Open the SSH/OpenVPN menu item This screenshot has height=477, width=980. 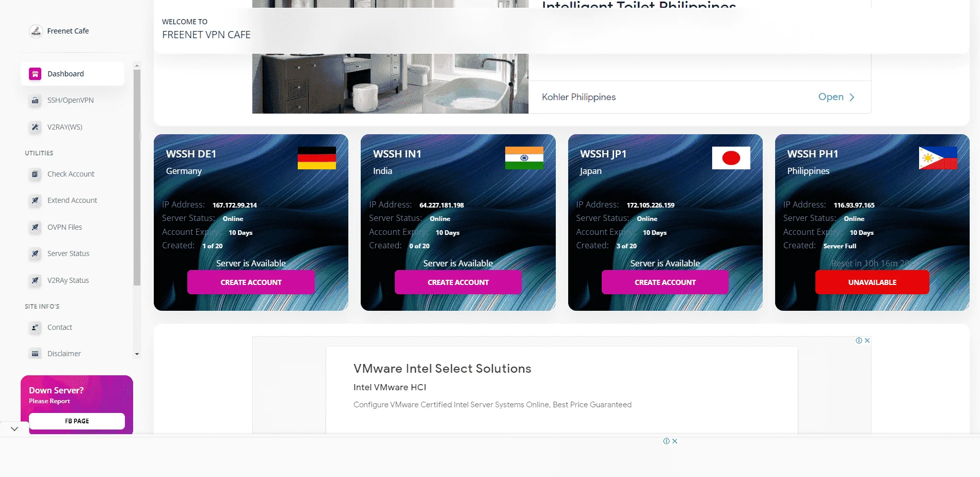[x=72, y=101]
